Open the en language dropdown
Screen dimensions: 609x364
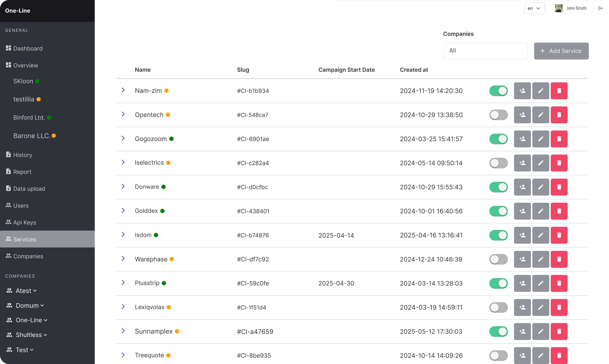tap(534, 8)
